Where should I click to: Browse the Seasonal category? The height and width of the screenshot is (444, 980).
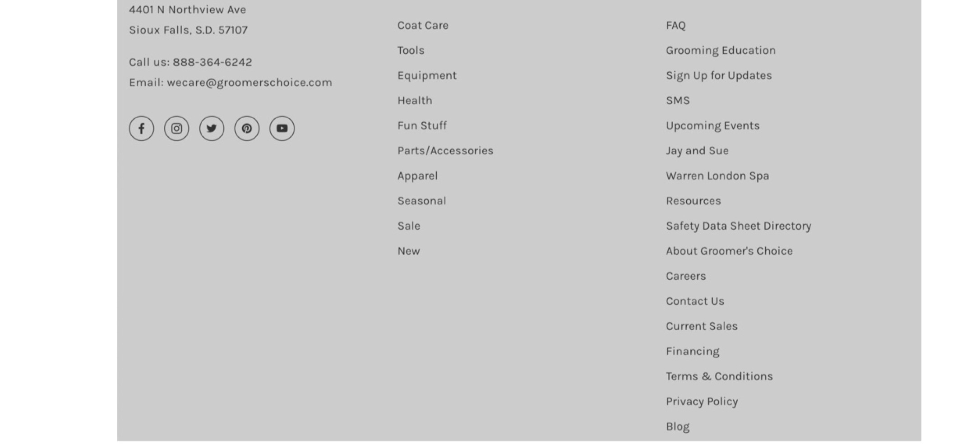pyautogui.click(x=421, y=201)
